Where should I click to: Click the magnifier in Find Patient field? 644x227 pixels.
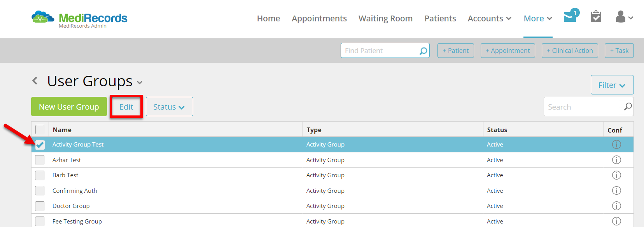[x=423, y=51]
